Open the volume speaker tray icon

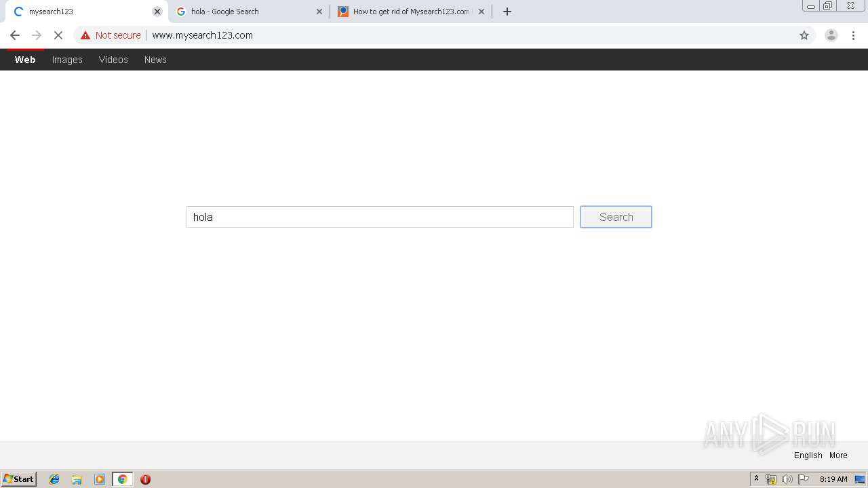[787, 479]
